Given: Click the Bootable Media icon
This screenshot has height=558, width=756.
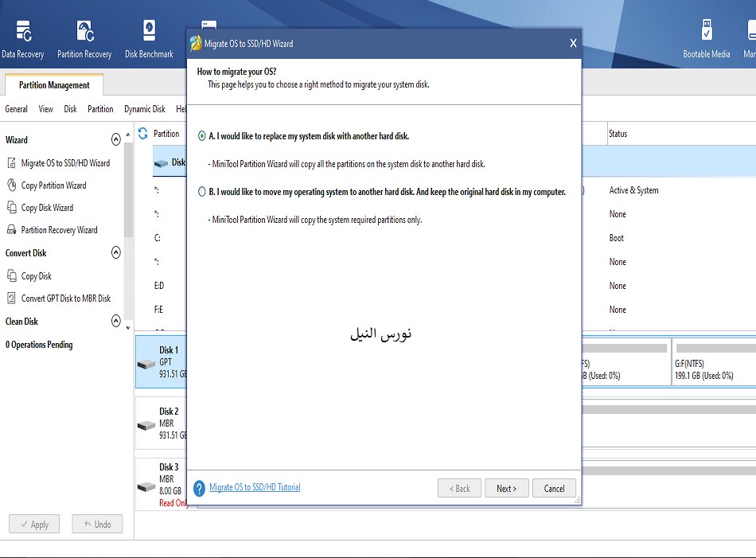Looking at the screenshot, I should [706, 32].
